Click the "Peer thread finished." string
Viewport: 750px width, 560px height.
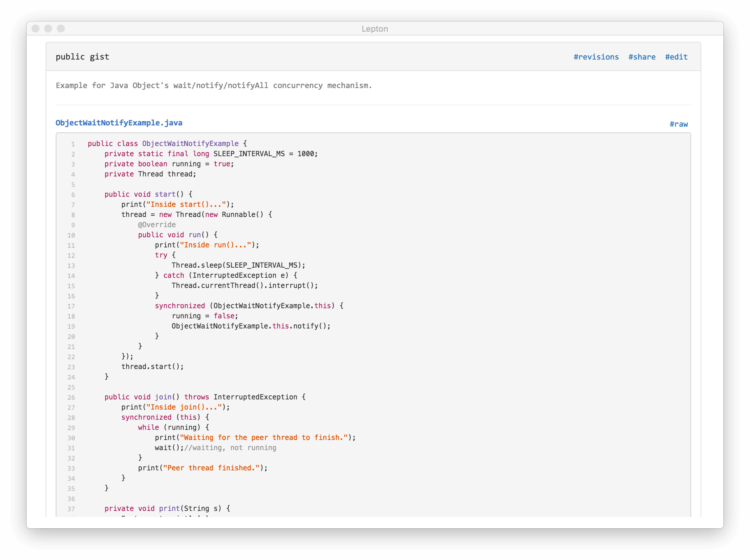click(211, 468)
